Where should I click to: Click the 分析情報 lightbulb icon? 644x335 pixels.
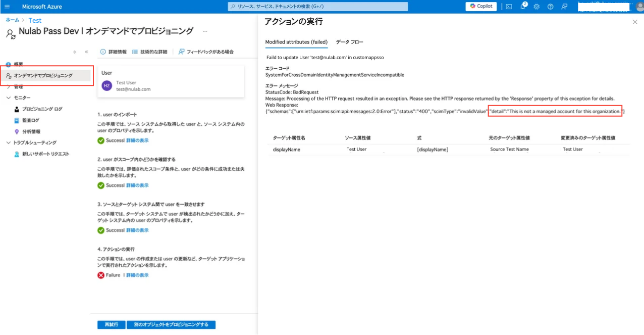pyautogui.click(x=17, y=131)
